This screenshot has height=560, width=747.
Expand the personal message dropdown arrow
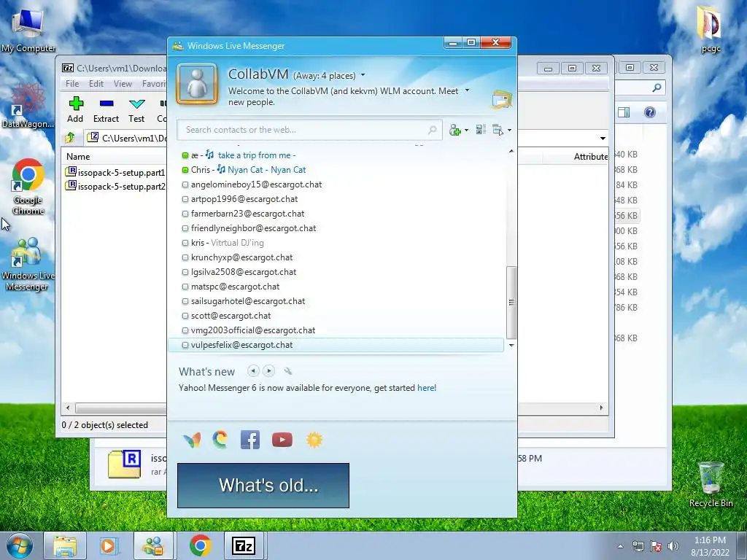click(x=467, y=90)
